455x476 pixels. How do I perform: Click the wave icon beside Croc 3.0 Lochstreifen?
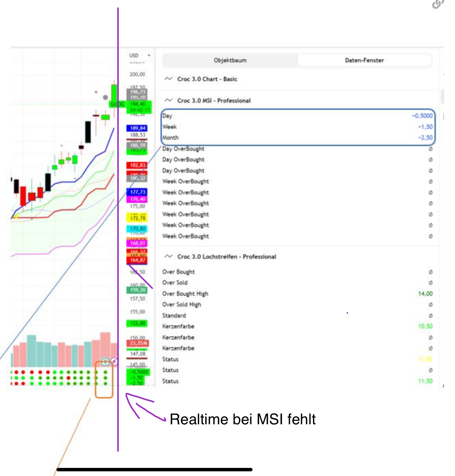pyautogui.click(x=168, y=256)
